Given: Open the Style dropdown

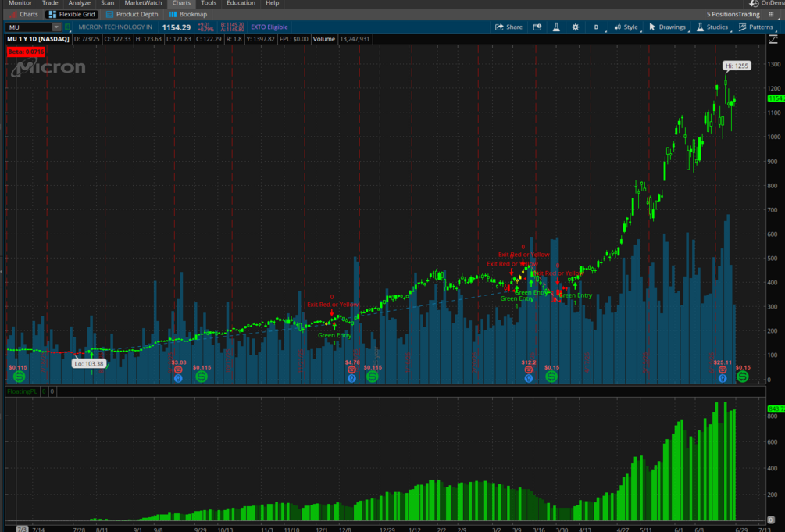Looking at the screenshot, I should [x=626, y=27].
